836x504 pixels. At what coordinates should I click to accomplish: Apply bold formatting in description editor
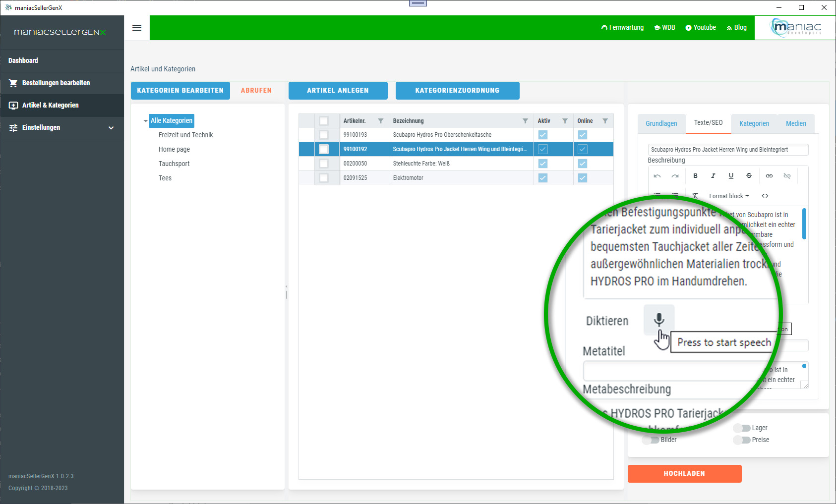click(x=695, y=176)
